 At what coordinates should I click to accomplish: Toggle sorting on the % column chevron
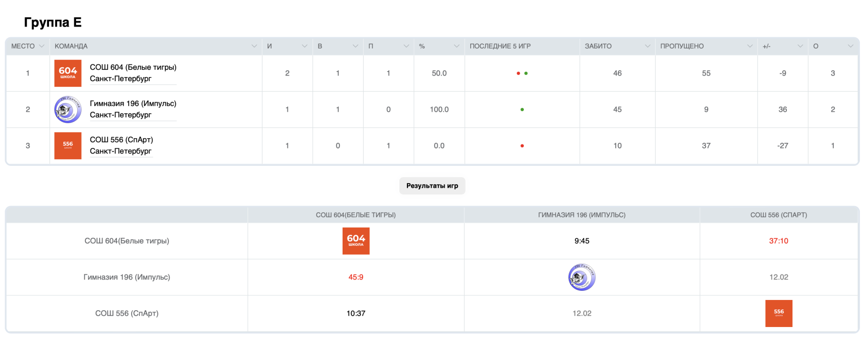pyautogui.click(x=456, y=46)
